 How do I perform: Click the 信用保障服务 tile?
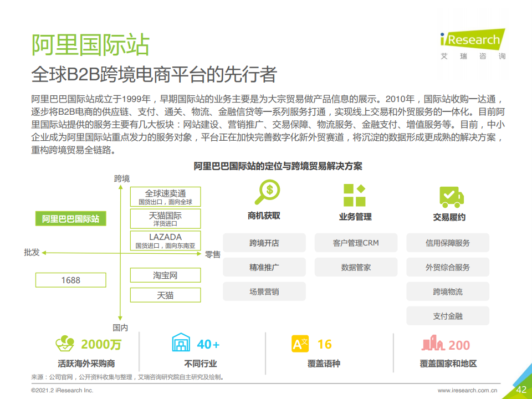click(448, 243)
